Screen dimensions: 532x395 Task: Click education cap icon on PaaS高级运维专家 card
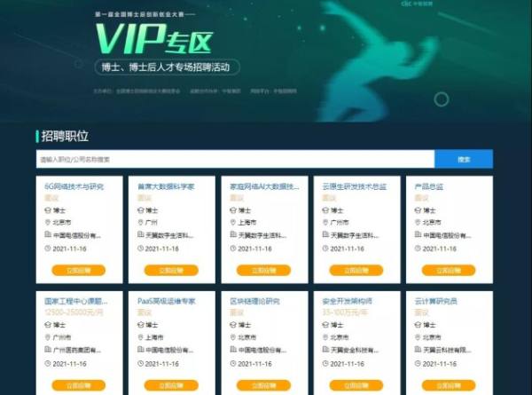(x=140, y=325)
